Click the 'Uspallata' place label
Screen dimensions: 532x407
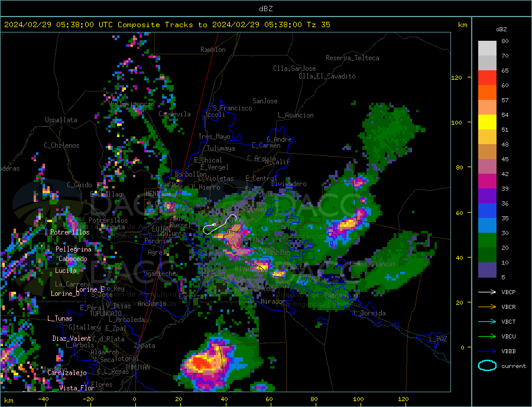61,120
